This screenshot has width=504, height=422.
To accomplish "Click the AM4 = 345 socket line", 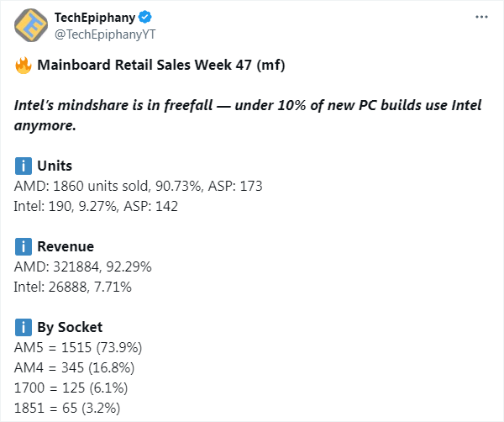I will tap(74, 367).
